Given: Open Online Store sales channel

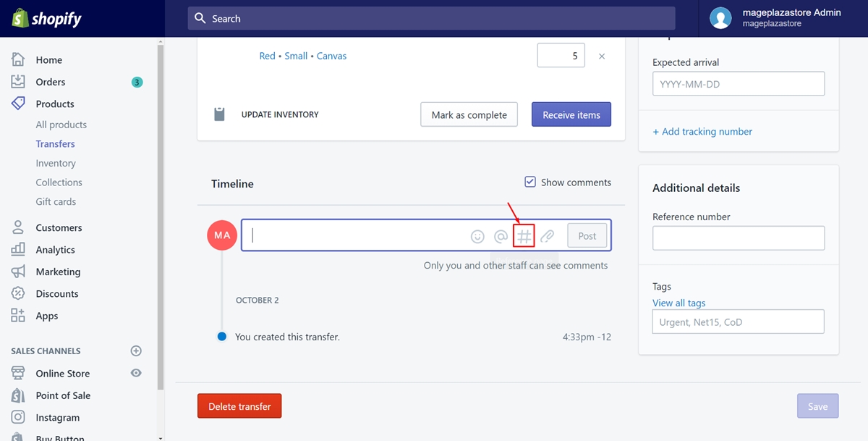Looking at the screenshot, I should coord(63,374).
